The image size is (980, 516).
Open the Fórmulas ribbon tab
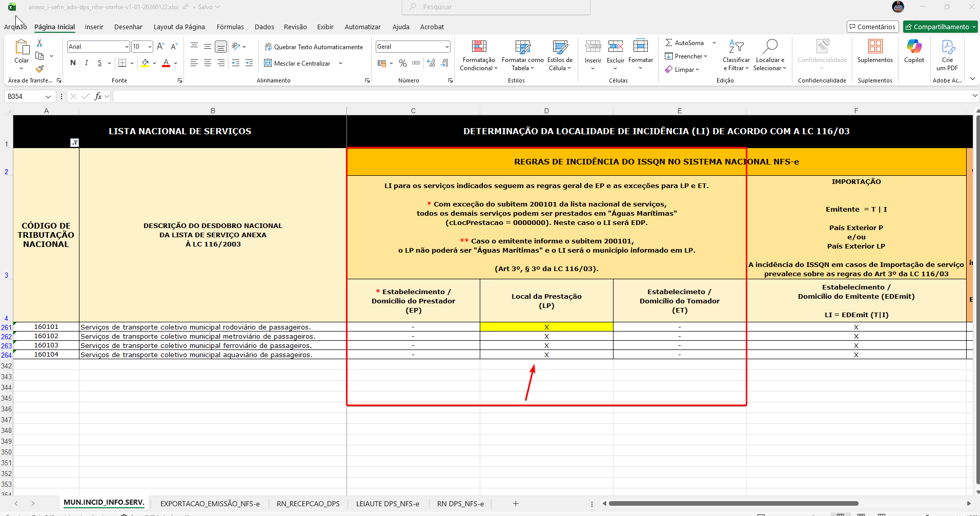pyautogui.click(x=230, y=27)
